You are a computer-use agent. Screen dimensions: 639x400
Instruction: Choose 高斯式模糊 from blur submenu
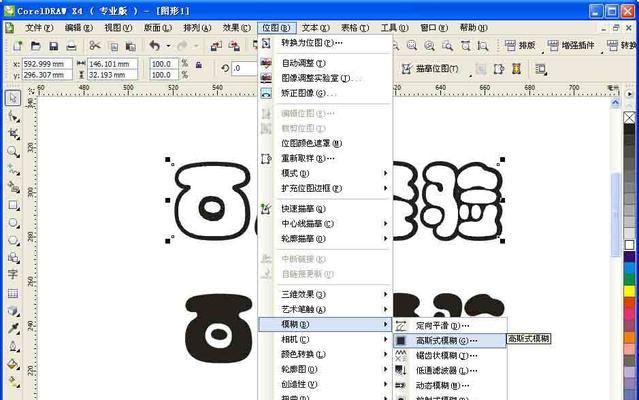(x=450, y=340)
